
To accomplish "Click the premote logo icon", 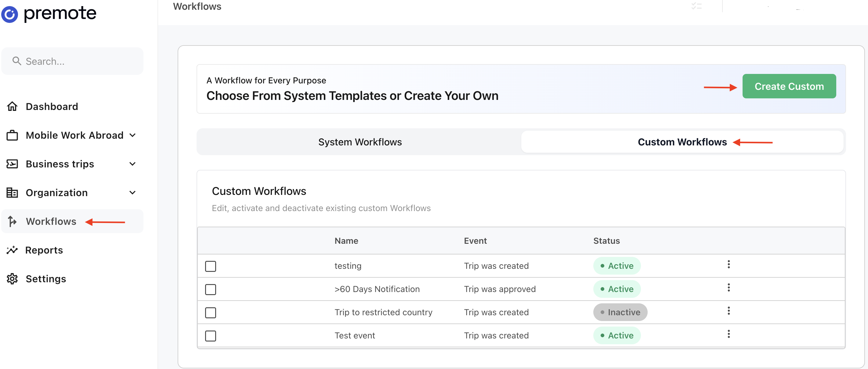I will coord(10,14).
